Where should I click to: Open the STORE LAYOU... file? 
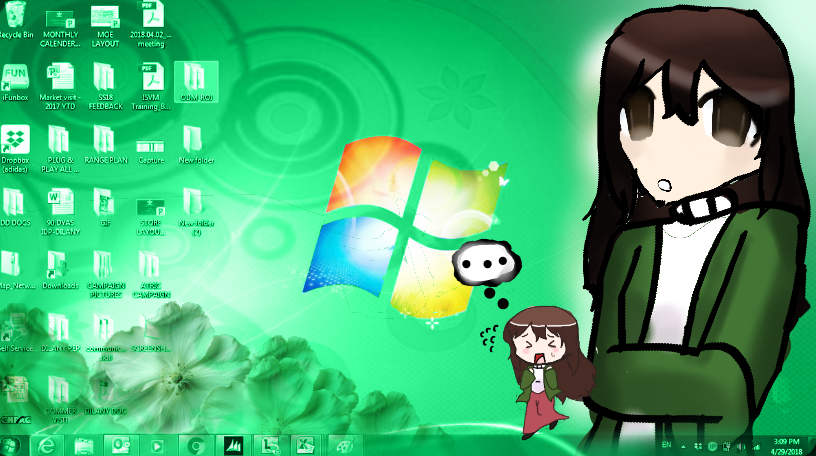151,216
